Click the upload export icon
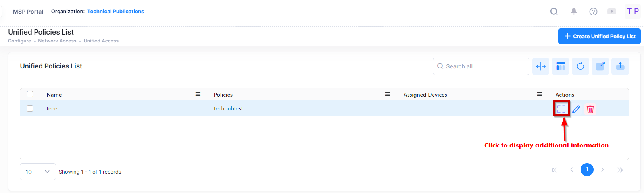 (x=620, y=66)
